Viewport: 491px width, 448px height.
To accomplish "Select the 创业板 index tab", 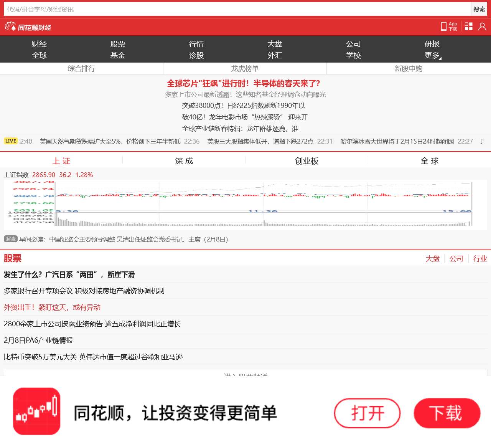I will tap(306, 161).
